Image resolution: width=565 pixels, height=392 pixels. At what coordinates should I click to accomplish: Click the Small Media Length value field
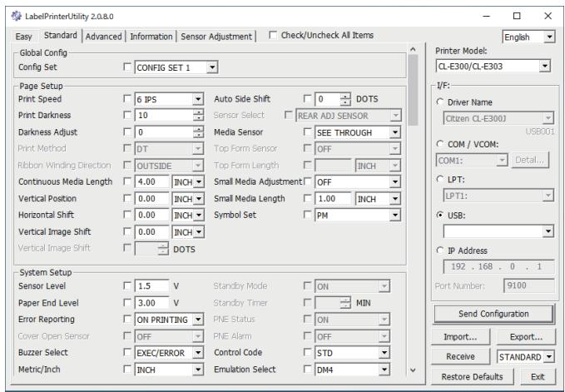click(333, 199)
